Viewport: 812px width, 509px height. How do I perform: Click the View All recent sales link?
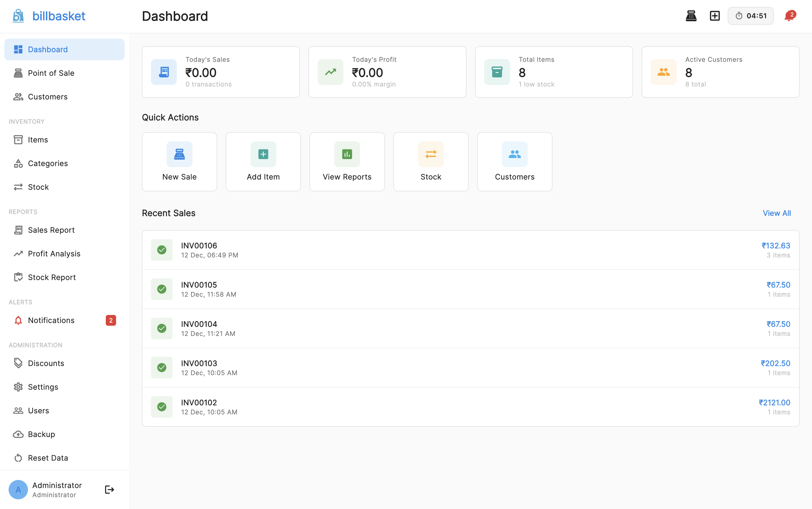pyautogui.click(x=776, y=213)
